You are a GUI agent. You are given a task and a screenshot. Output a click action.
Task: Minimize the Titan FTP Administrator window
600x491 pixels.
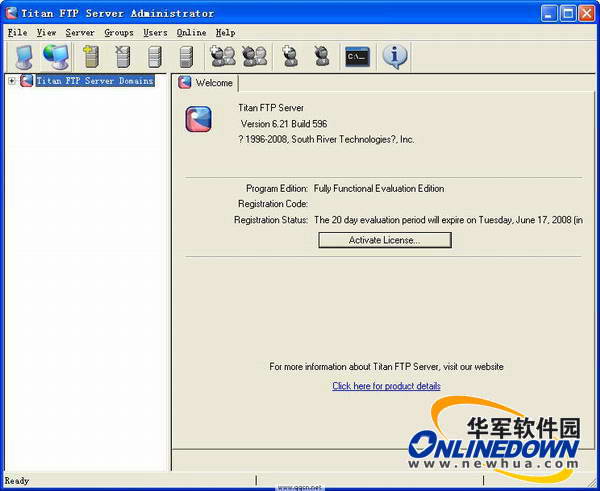point(549,13)
